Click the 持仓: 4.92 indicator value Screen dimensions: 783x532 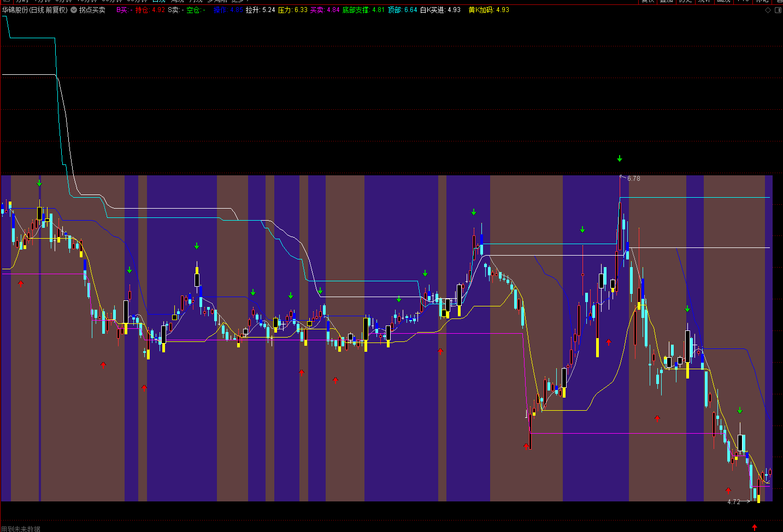point(150,10)
